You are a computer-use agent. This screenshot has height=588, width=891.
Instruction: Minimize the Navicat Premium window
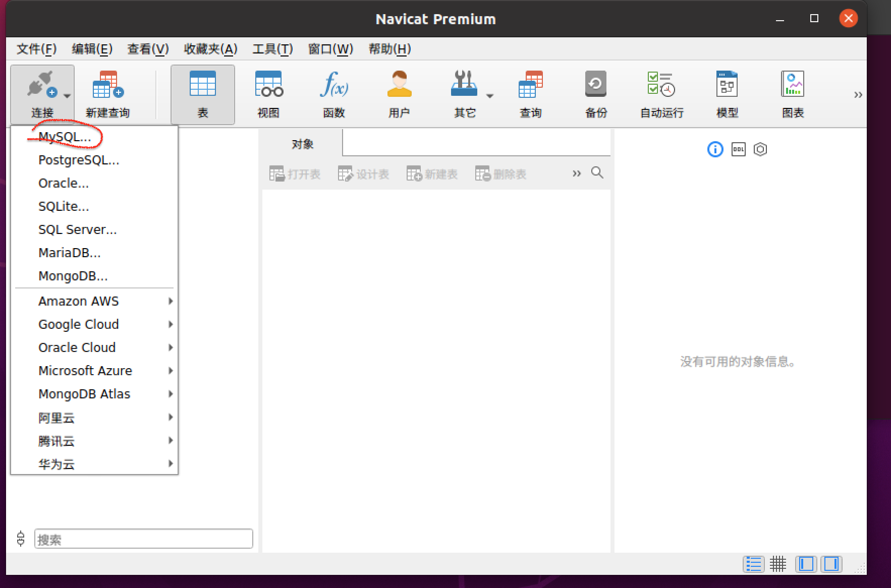780,20
